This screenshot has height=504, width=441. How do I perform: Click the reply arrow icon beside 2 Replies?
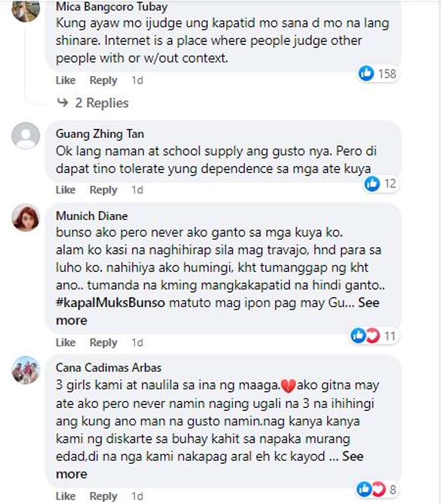pyautogui.click(x=62, y=103)
